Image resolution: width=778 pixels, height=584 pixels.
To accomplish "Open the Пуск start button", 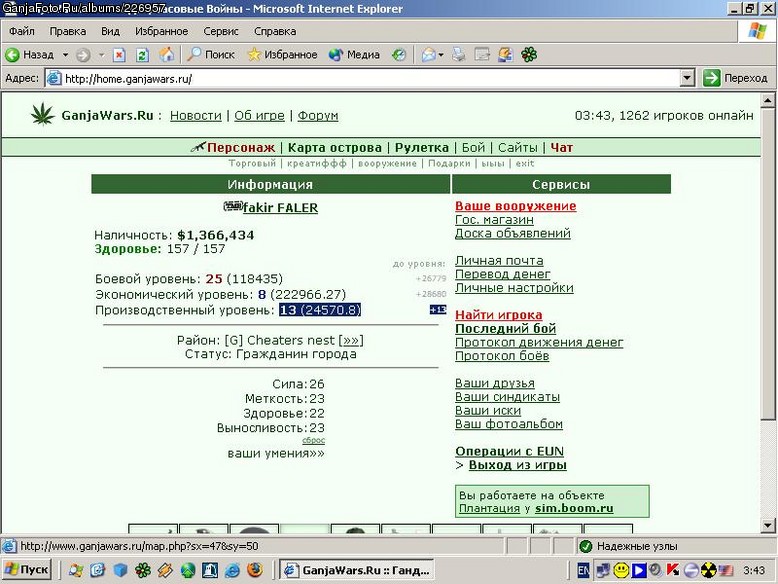I will (27, 570).
